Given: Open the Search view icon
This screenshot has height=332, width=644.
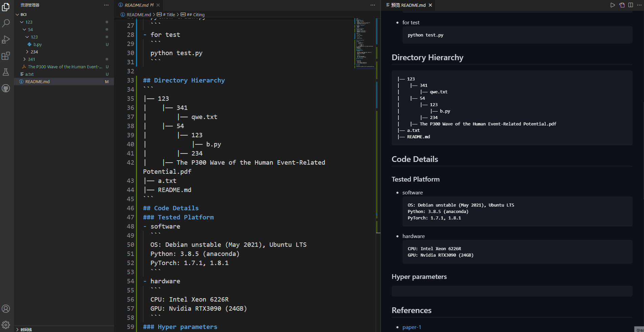Looking at the screenshot, I should 6,23.
